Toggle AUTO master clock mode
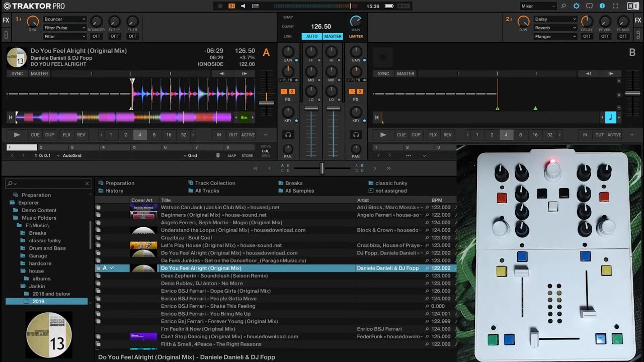The width and height of the screenshot is (644, 362). 312,36
